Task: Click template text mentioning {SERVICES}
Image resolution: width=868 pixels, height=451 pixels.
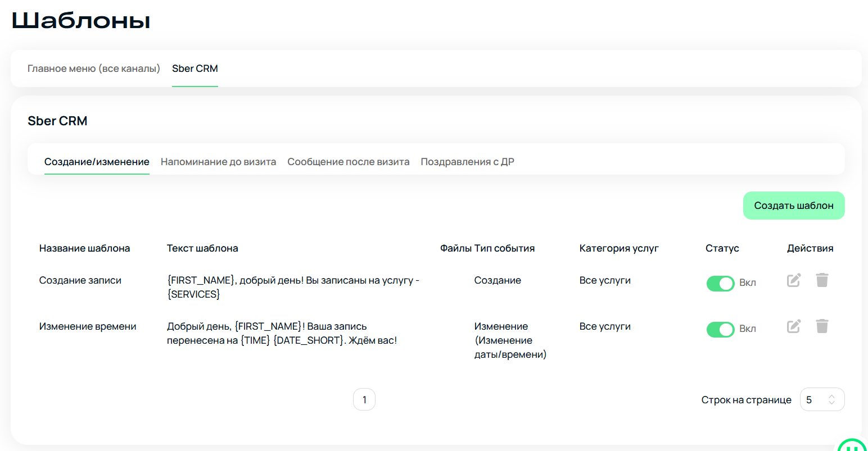Action: [293, 287]
